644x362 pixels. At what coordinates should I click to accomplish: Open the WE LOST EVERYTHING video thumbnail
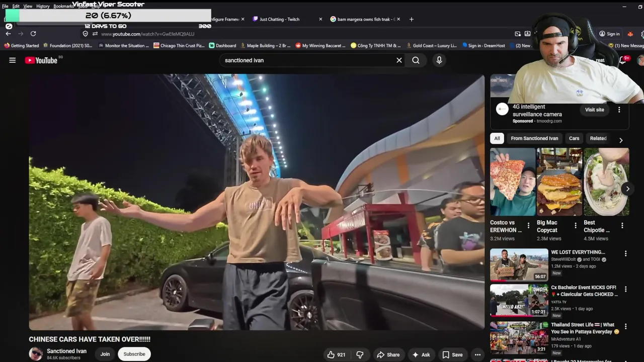[x=519, y=264]
